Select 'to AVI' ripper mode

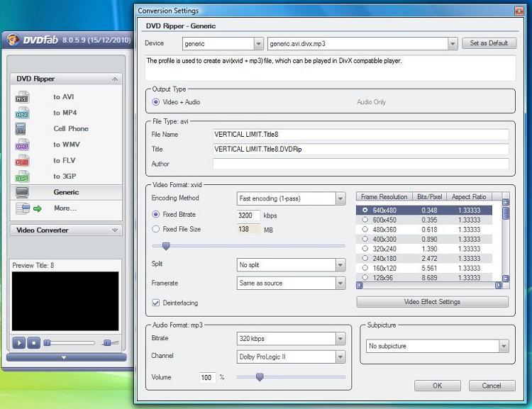click(63, 97)
